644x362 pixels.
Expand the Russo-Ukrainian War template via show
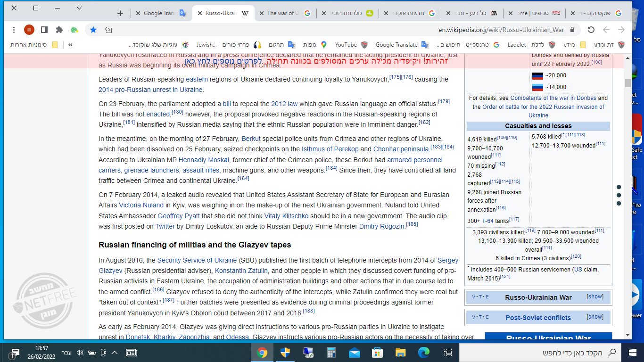(595, 297)
